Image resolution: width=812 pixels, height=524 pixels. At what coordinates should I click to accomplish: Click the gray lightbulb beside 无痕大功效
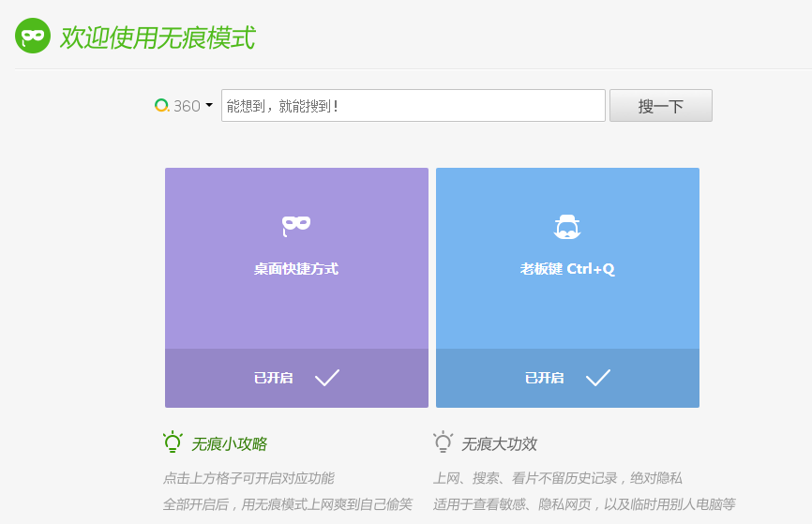click(x=444, y=442)
